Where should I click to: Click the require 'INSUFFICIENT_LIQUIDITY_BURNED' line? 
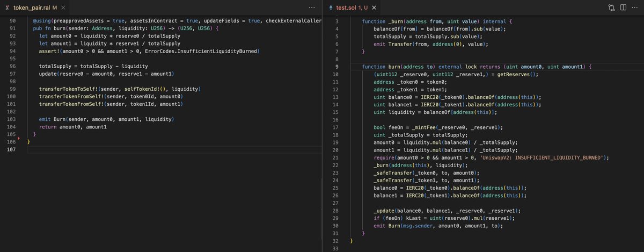coord(491,157)
